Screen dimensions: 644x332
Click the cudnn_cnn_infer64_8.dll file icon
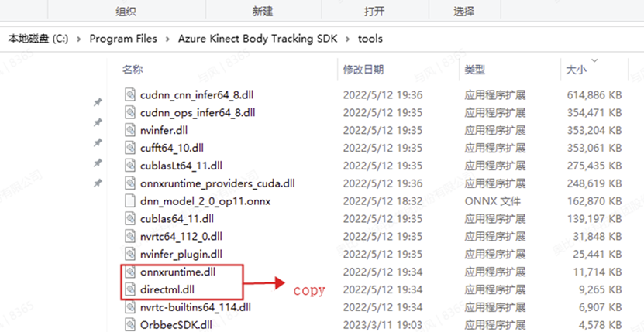[x=130, y=95]
